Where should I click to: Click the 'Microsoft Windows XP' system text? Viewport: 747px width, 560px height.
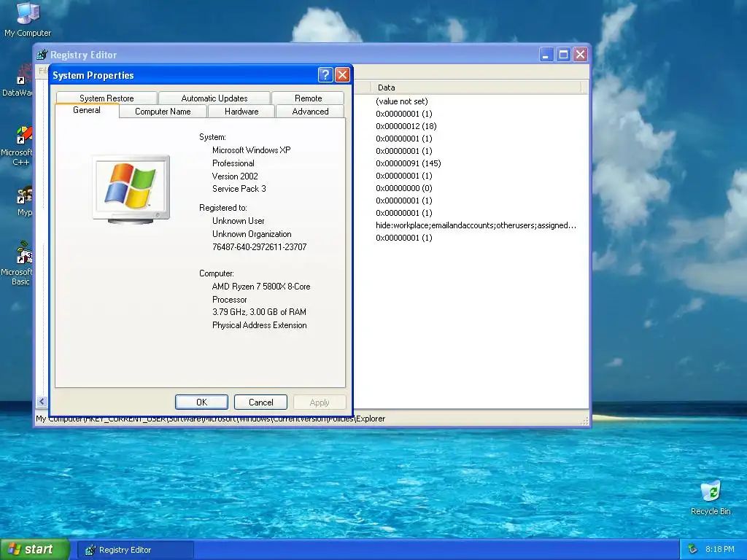[251, 150]
